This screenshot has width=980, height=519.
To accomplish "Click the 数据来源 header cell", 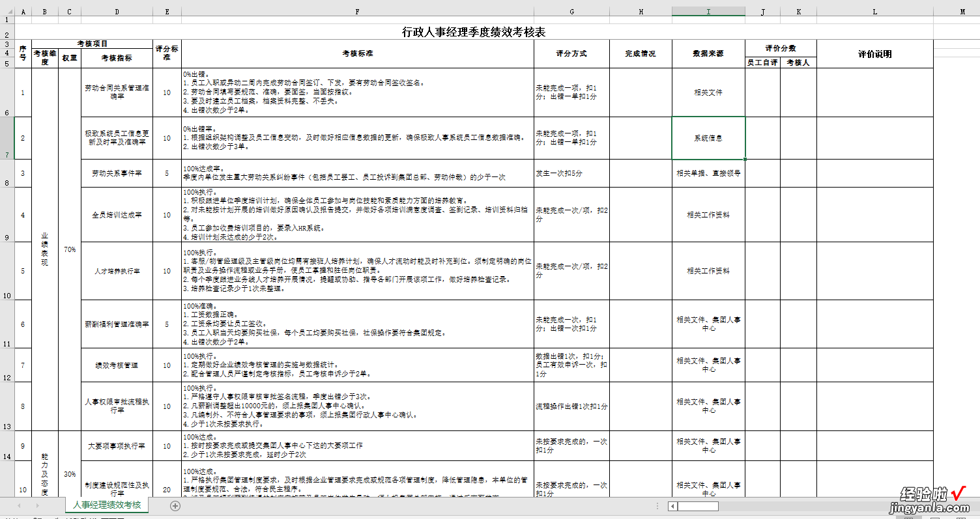I will [x=708, y=54].
